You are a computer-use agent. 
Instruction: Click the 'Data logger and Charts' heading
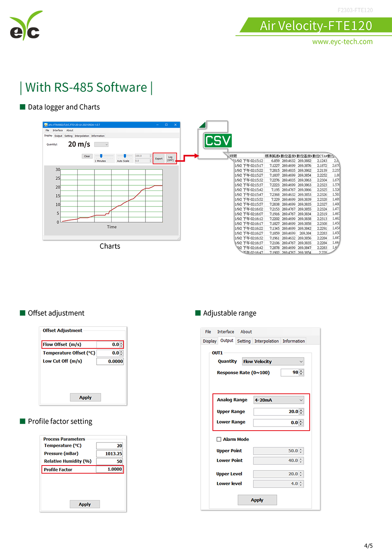pos(64,107)
